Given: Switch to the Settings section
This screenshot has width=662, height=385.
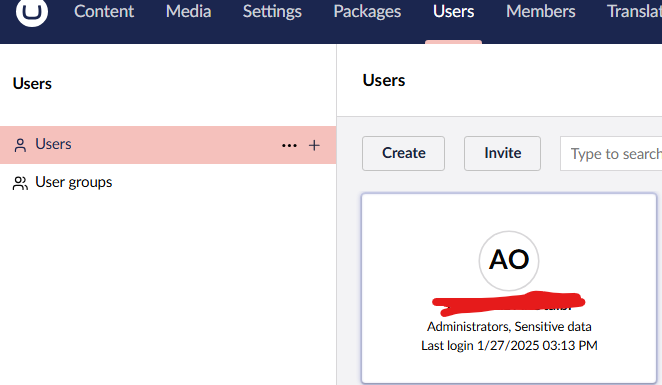Looking at the screenshot, I should [x=272, y=11].
